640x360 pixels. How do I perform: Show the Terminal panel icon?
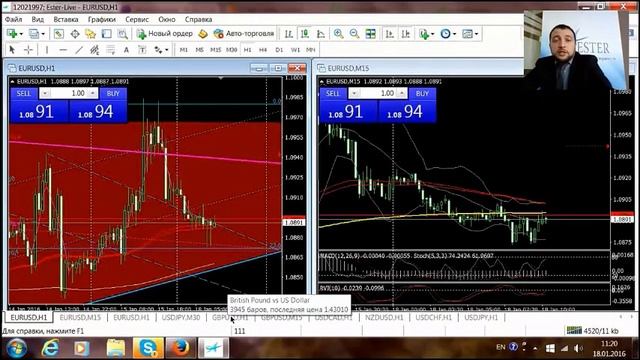(x=107, y=34)
